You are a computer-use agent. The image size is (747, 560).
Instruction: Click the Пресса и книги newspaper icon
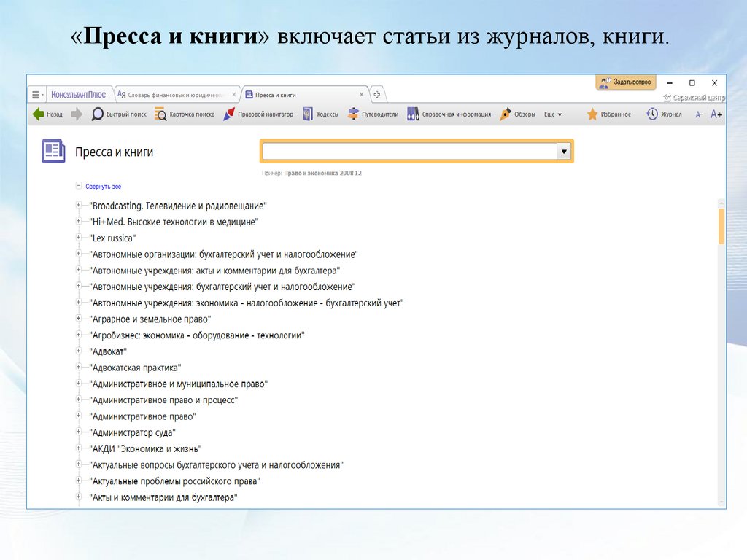[x=53, y=151]
